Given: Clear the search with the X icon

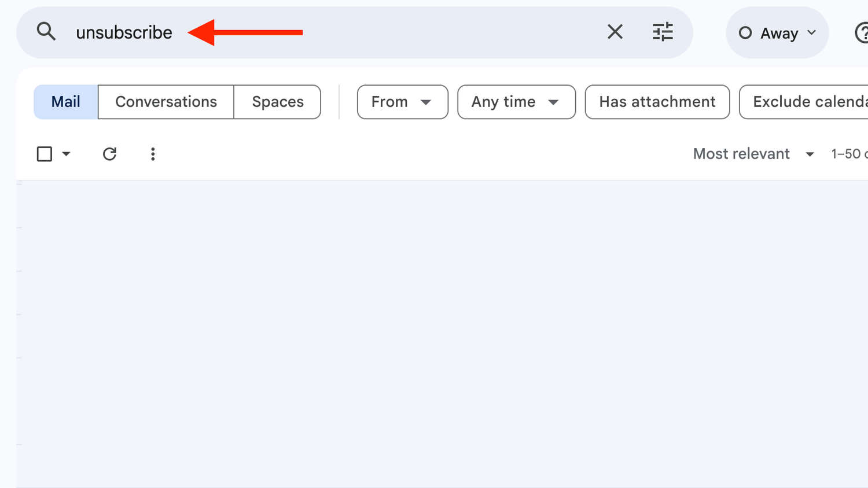Looking at the screenshot, I should (615, 32).
